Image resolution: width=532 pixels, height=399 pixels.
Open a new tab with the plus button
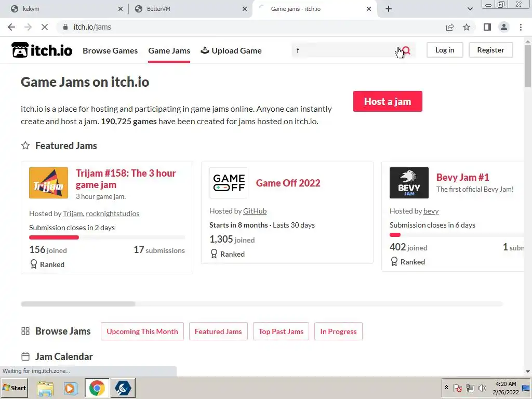click(x=389, y=9)
